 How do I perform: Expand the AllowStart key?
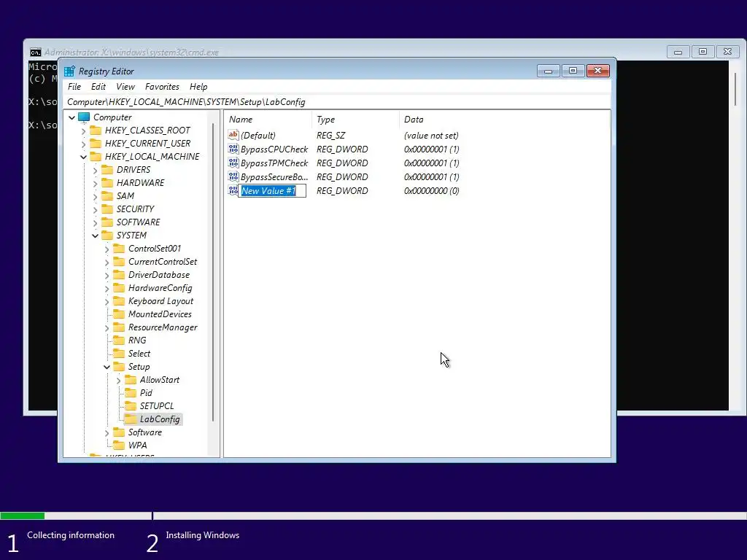119,380
